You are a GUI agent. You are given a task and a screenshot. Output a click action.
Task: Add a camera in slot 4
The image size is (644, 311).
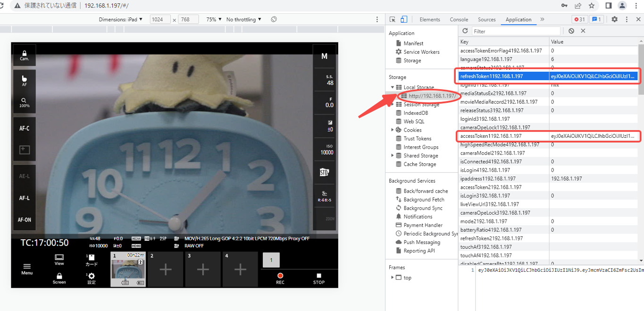[x=240, y=269]
